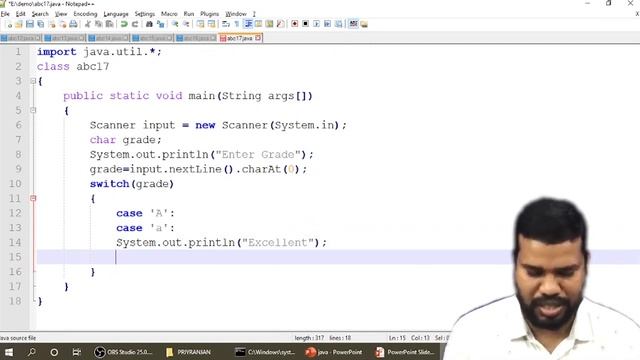Open the Plugins menu

209,14
